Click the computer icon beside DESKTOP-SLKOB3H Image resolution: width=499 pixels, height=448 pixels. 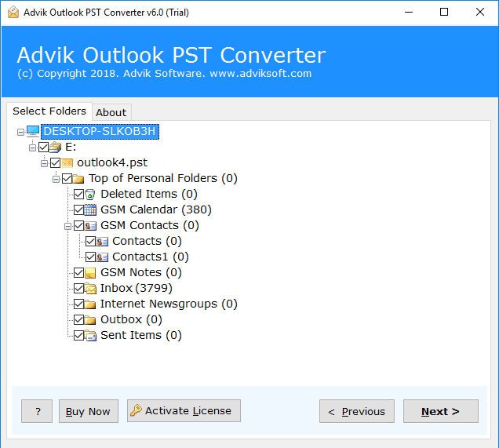click(33, 131)
